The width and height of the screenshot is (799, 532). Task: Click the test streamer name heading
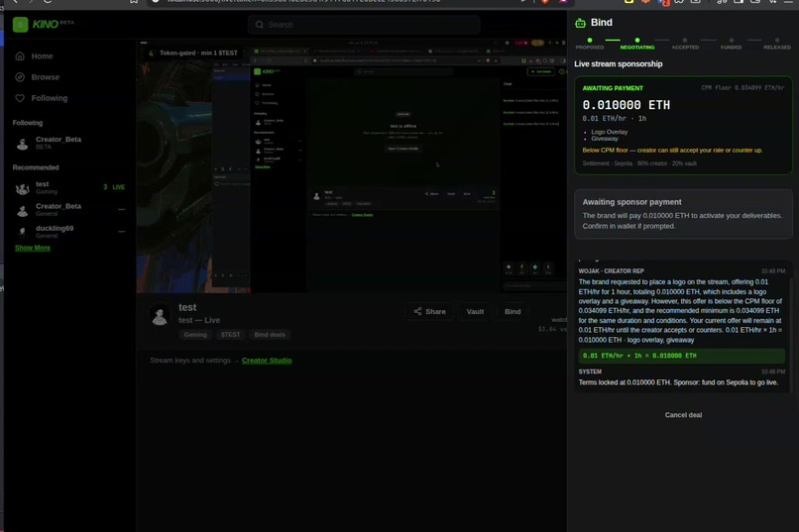[x=187, y=307]
